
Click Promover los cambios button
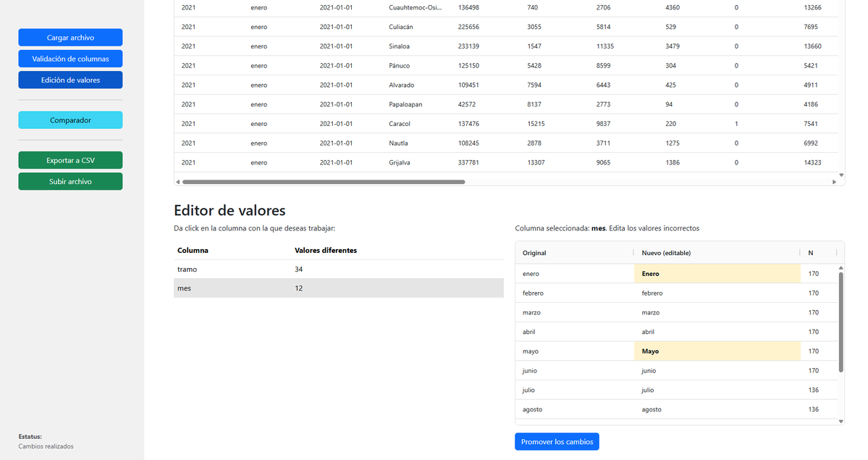tap(557, 442)
